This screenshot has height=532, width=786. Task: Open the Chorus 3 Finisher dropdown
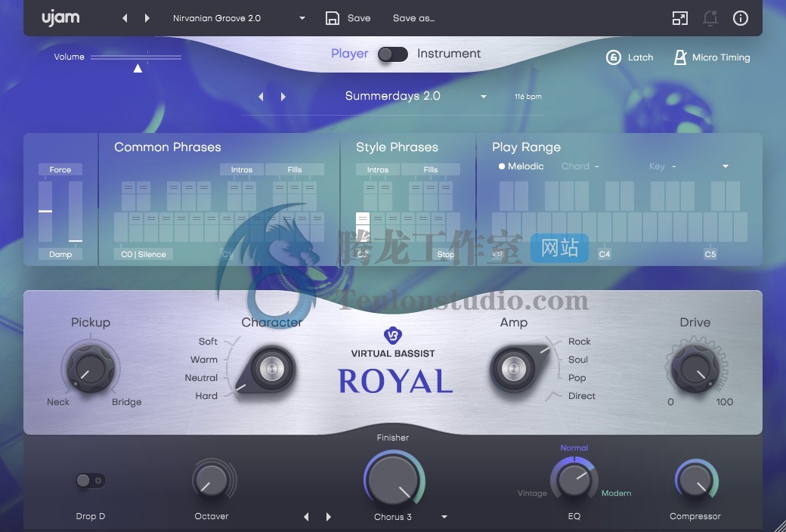[444, 517]
